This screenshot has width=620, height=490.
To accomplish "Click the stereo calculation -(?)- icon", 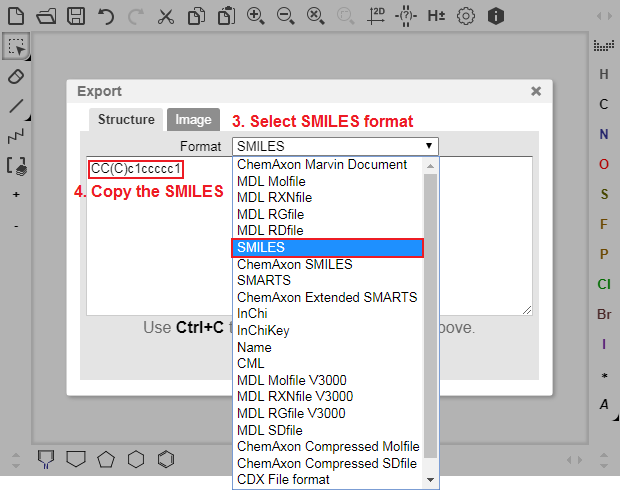I will [x=406, y=16].
